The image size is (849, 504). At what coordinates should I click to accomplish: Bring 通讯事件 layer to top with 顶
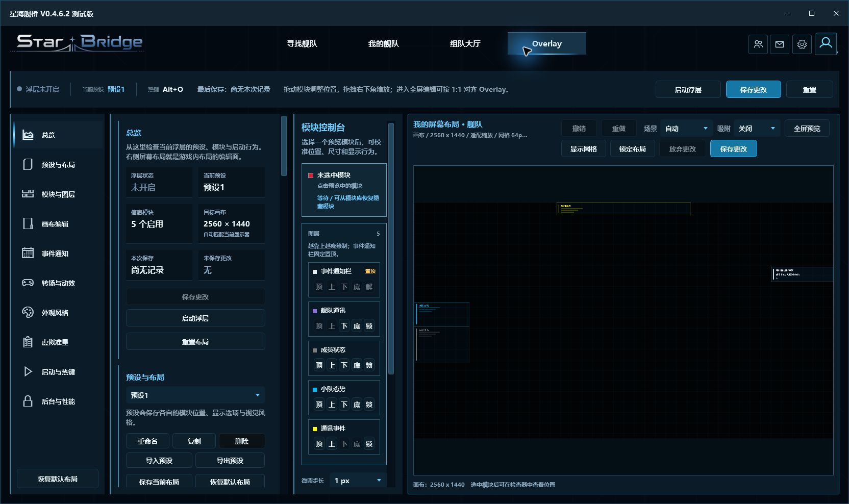pos(319,444)
